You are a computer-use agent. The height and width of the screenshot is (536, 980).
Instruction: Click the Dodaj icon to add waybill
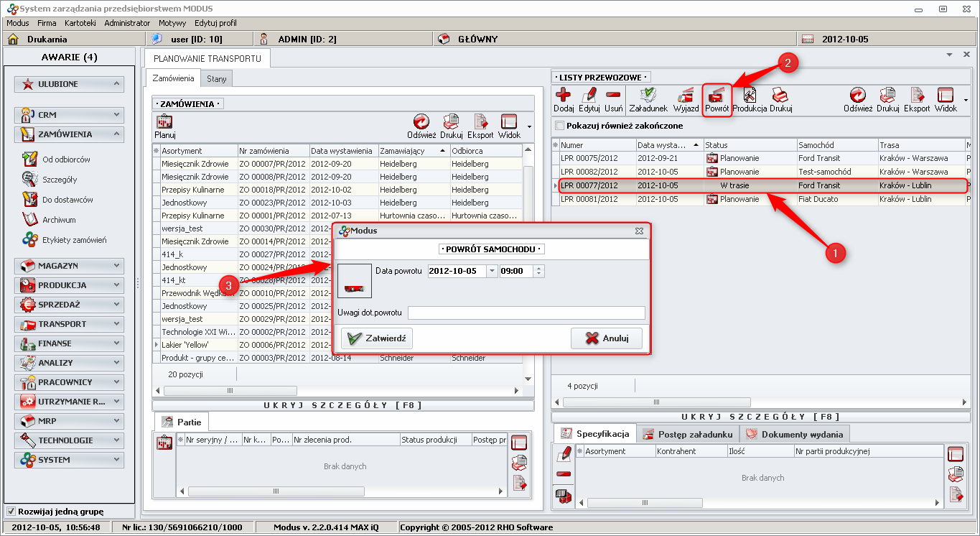564,95
